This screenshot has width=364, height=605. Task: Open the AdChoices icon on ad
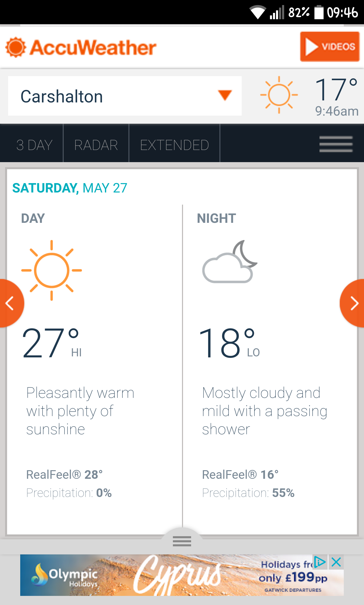(x=320, y=562)
